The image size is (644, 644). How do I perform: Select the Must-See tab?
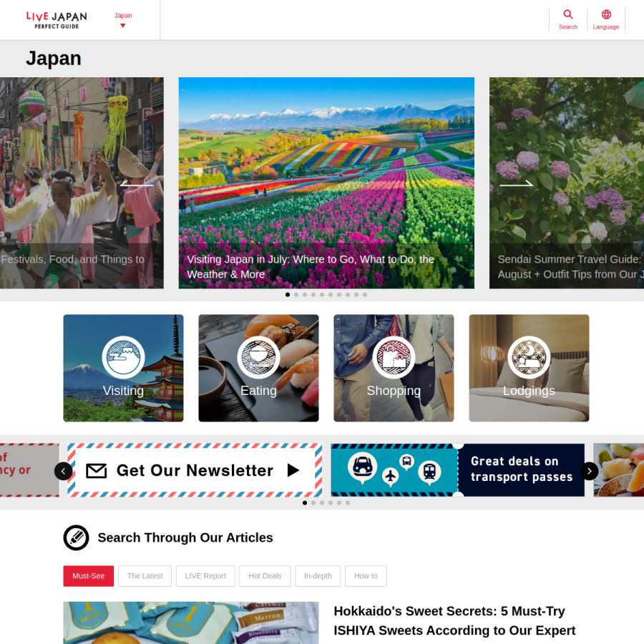point(88,576)
